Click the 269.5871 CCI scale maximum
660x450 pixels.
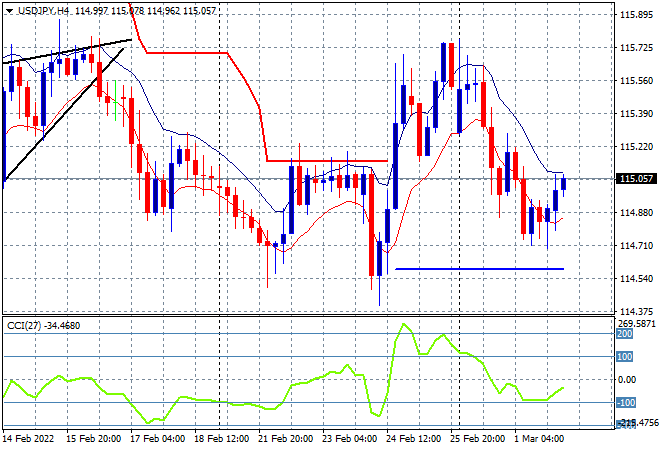637,324
